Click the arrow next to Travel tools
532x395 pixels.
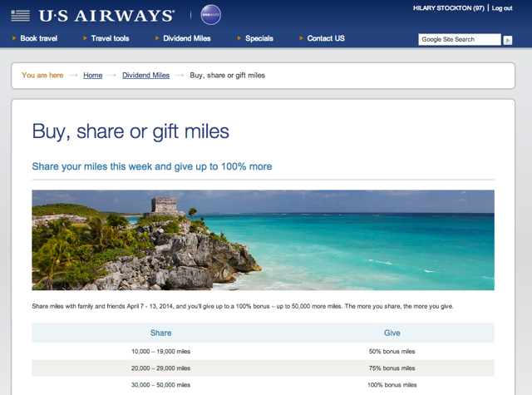pyautogui.click(x=85, y=38)
